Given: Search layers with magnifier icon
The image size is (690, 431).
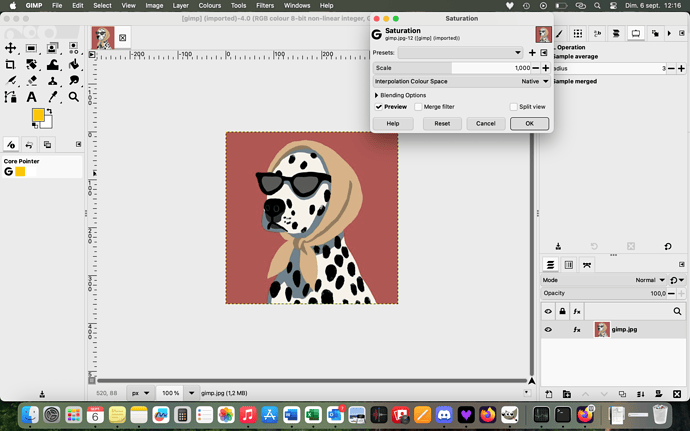Looking at the screenshot, I should (x=677, y=311).
